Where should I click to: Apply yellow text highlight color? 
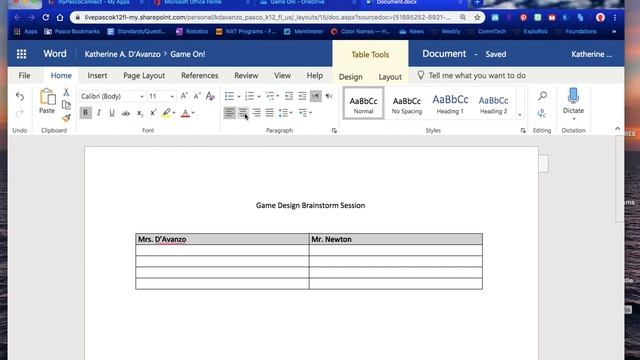[166, 113]
